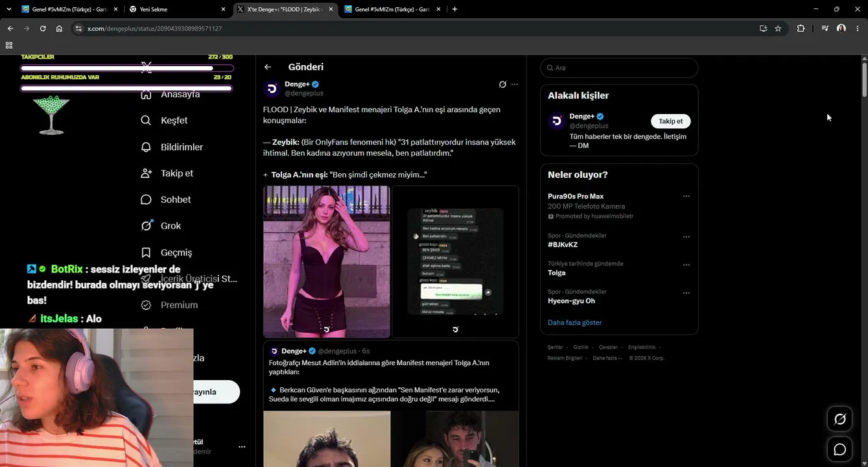Viewport: 868px width, 467px height.
Task: Open the Reklam Bilgileri footer link
Action: (565, 358)
